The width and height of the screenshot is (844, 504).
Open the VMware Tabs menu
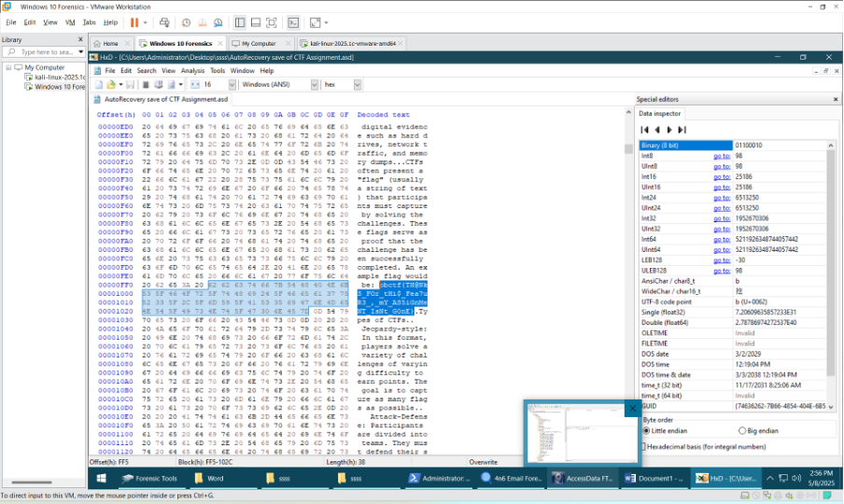point(90,22)
